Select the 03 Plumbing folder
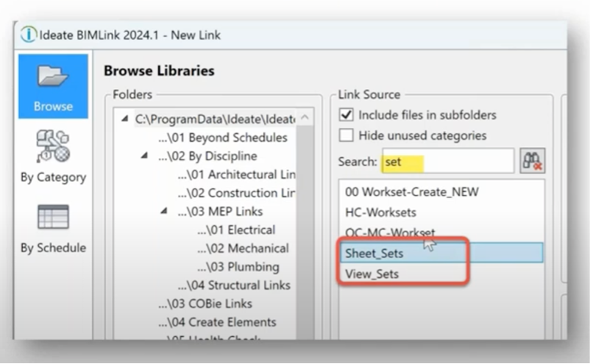 click(x=238, y=267)
